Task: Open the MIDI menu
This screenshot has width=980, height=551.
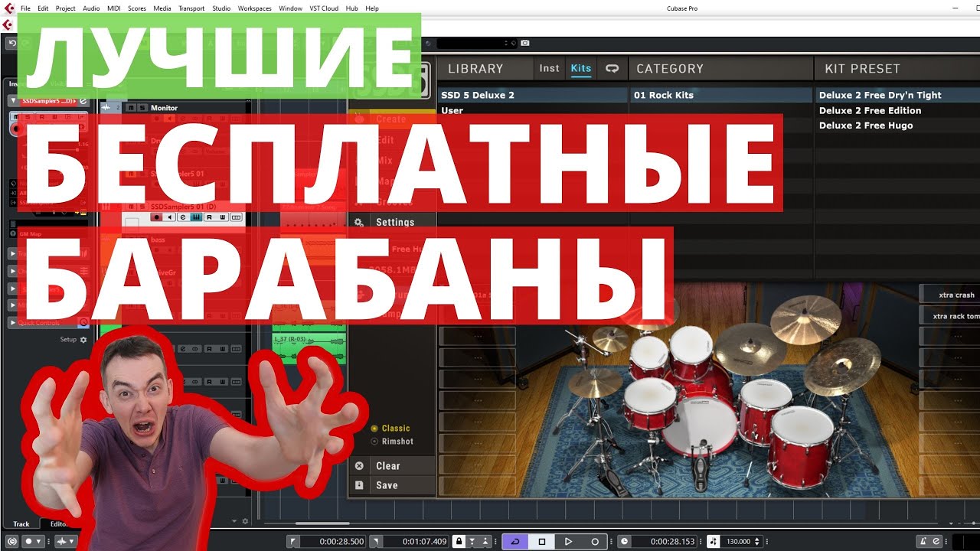Action: point(113,8)
